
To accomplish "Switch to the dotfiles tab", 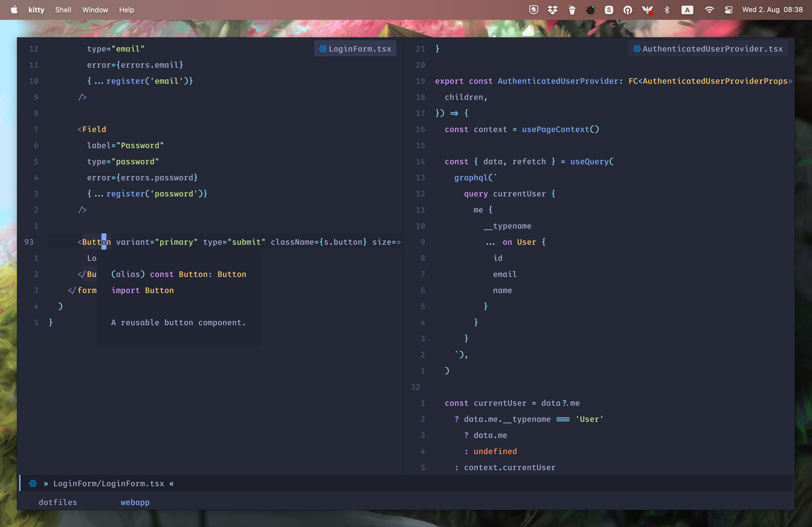I will [x=58, y=502].
